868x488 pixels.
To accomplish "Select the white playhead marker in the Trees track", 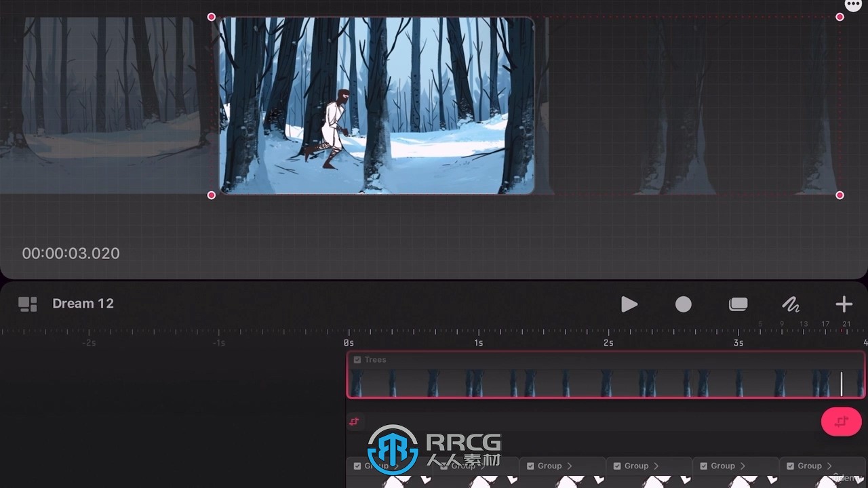I will tap(842, 384).
